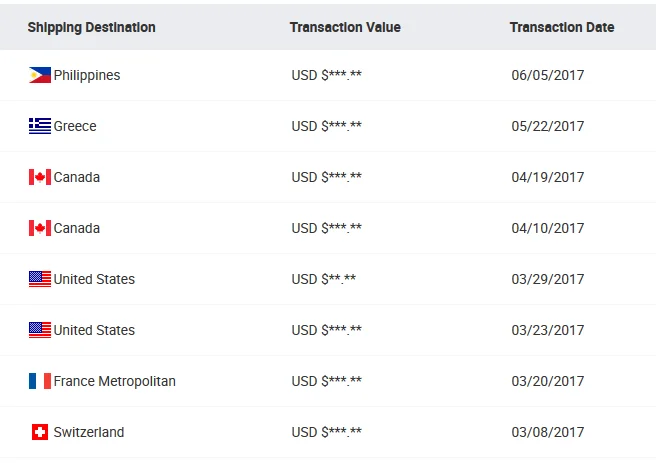Click Canada flag in the 04/10/2017 row

40,228
